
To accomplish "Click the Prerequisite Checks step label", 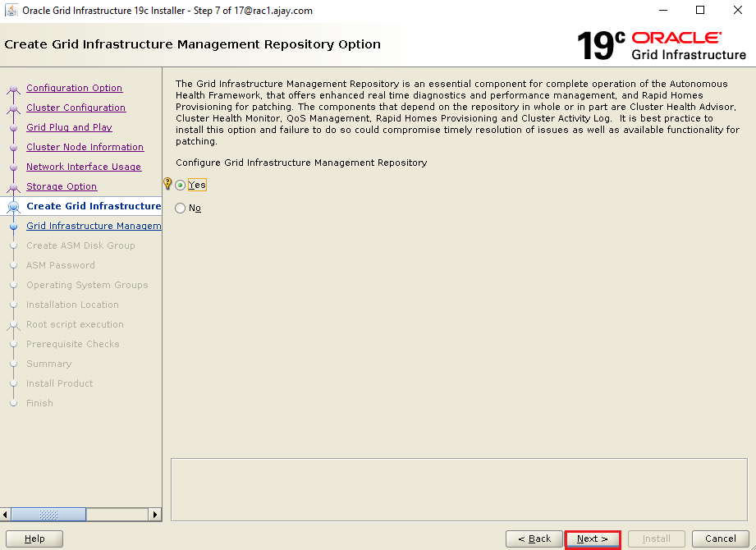I will tap(72, 344).
